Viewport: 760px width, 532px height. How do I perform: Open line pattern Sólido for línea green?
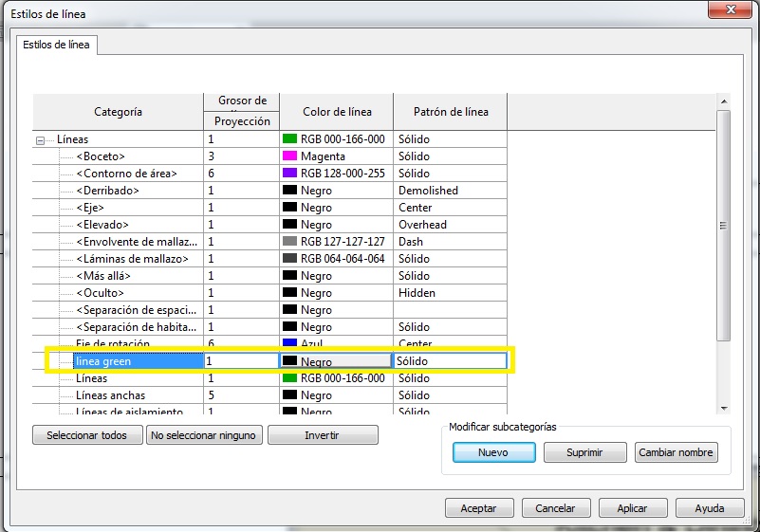[x=450, y=361]
